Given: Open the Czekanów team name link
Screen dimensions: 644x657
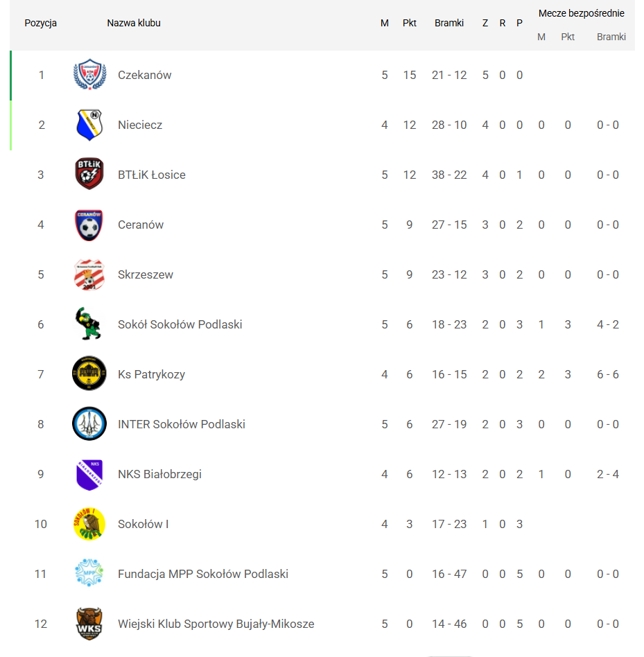Looking at the screenshot, I should coord(144,75).
